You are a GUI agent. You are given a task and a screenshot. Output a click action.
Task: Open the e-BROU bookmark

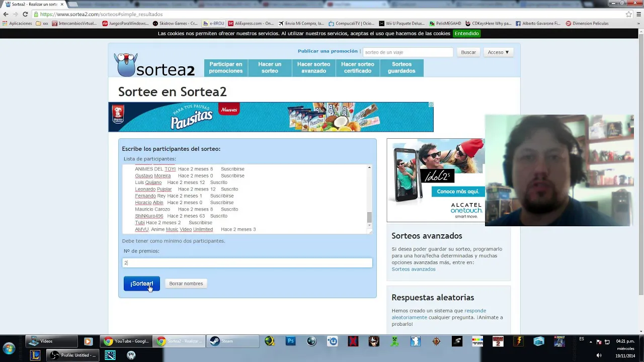tap(214, 23)
